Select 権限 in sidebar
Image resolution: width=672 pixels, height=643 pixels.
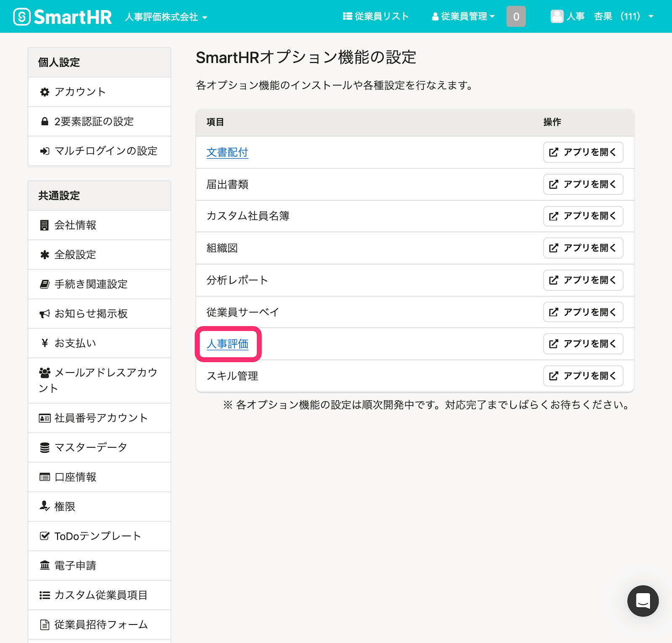click(x=100, y=507)
